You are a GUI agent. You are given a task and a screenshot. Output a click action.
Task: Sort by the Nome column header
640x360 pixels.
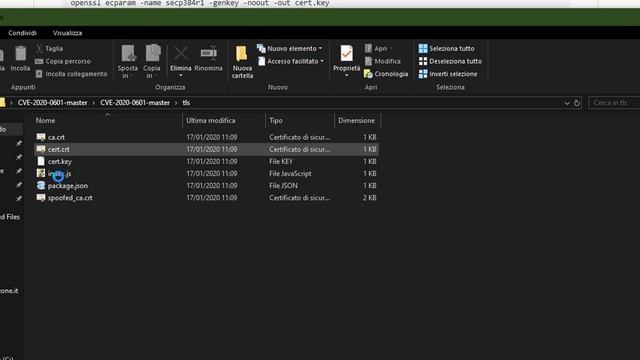[x=45, y=120]
